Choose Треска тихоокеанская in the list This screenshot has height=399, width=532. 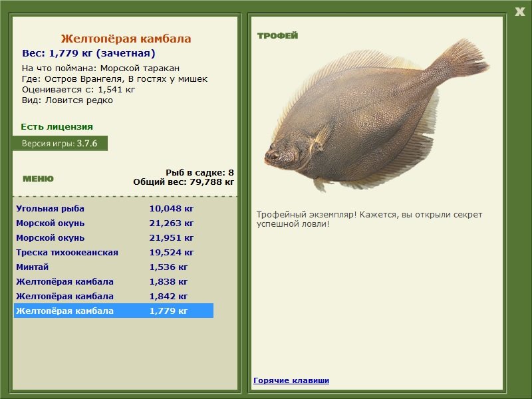pos(114,252)
